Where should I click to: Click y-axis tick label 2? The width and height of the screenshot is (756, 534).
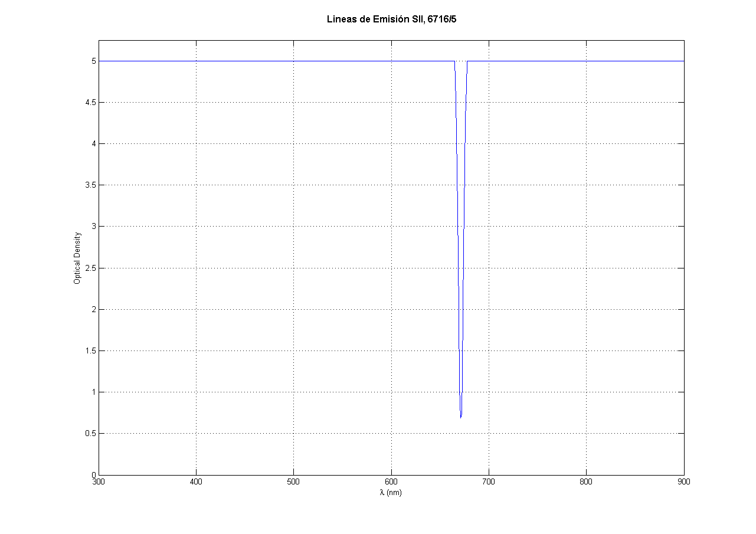tap(94, 309)
